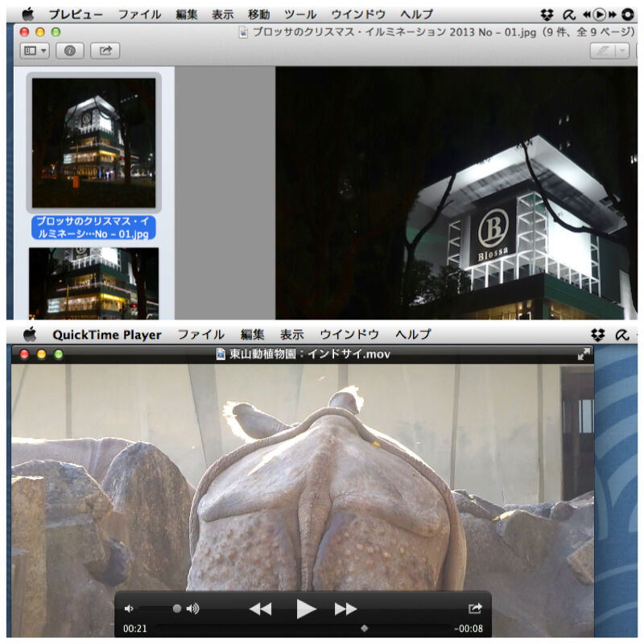The image size is (644, 644).
Task: Open the 移動 menu in Preview
Action: pyautogui.click(x=258, y=14)
